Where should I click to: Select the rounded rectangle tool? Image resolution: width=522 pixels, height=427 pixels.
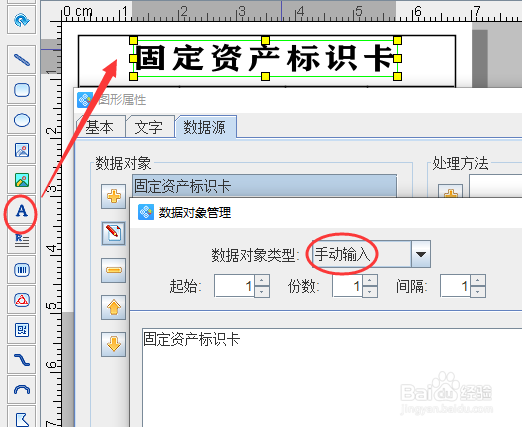[x=22, y=90]
